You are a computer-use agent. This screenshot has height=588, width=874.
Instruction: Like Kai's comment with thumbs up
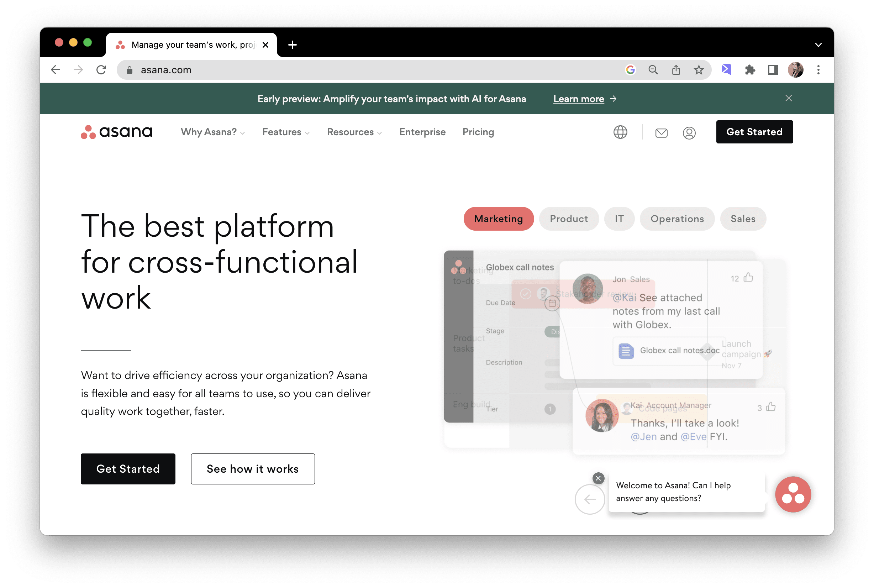(770, 407)
